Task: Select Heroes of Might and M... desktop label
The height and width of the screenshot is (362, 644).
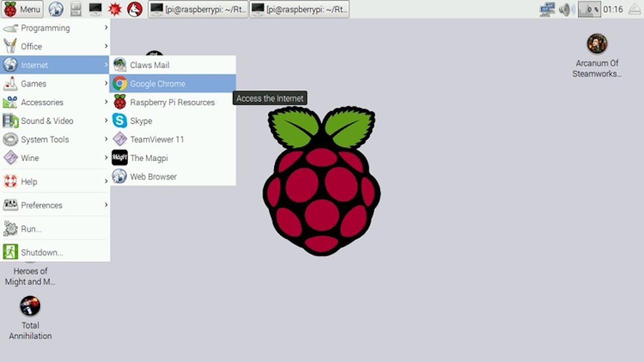Action: tap(30, 276)
